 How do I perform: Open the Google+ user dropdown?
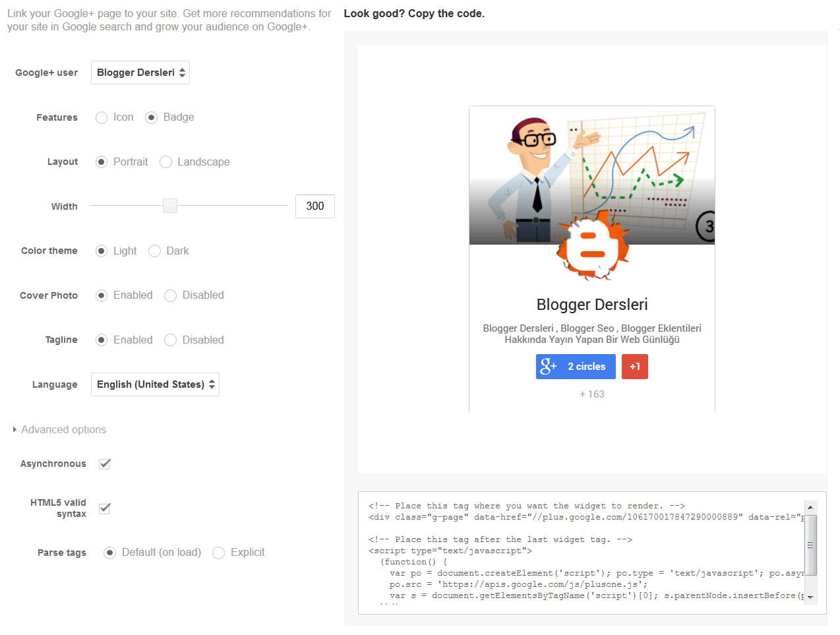[x=140, y=73]
